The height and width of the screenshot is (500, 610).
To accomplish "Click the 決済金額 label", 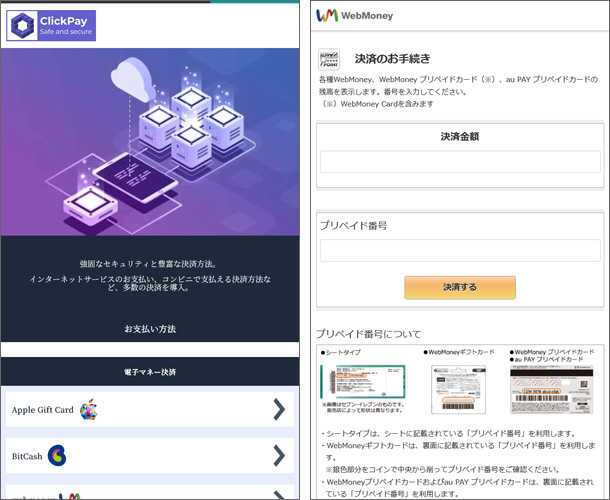I will coord(460,137).
